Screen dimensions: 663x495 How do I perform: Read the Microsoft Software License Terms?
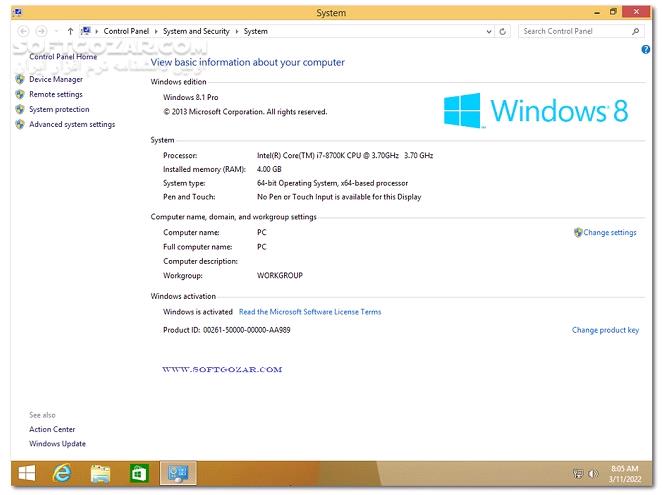point(310,312)
